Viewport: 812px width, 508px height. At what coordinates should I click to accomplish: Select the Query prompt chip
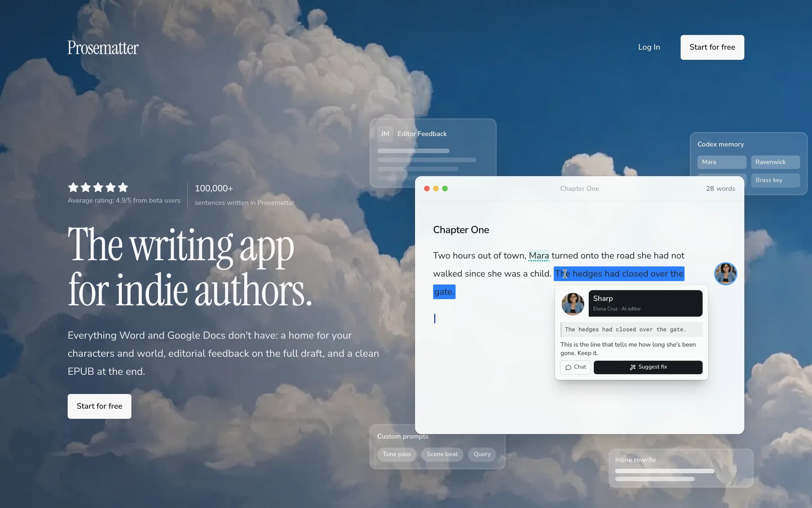coord(482,454)
